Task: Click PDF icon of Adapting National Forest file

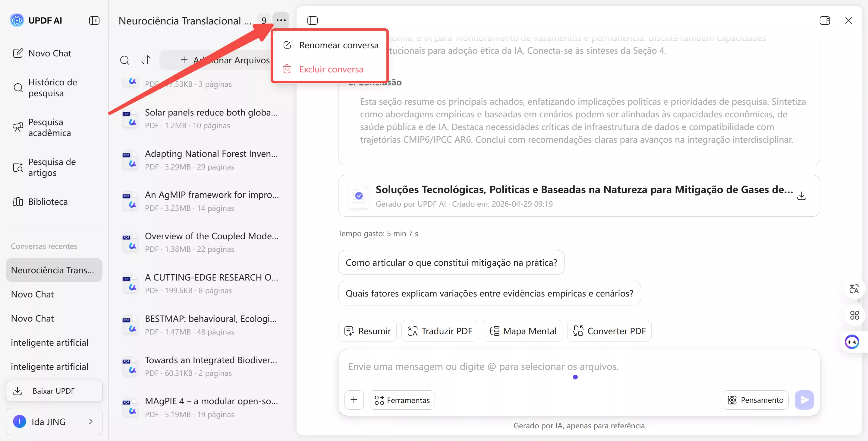Action: 130,160
